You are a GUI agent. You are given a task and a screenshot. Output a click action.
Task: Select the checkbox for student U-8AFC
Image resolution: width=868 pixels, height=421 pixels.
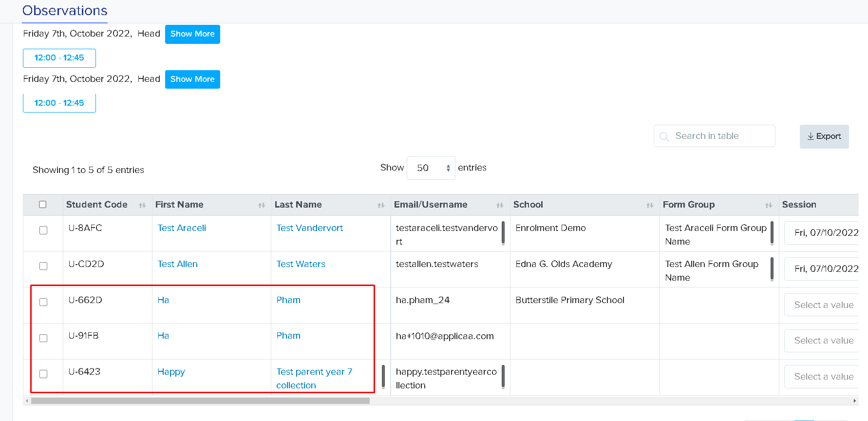[x=43, y=230]
